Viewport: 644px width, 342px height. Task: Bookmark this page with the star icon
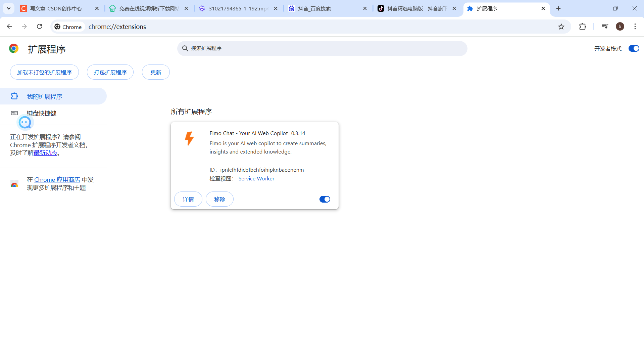click(561, 27)
